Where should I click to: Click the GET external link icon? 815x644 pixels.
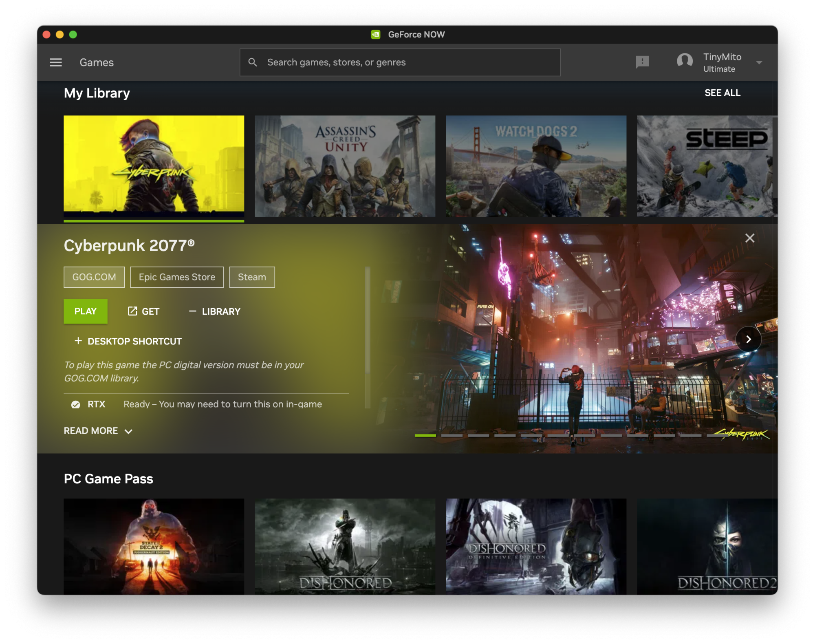(132, 311)
